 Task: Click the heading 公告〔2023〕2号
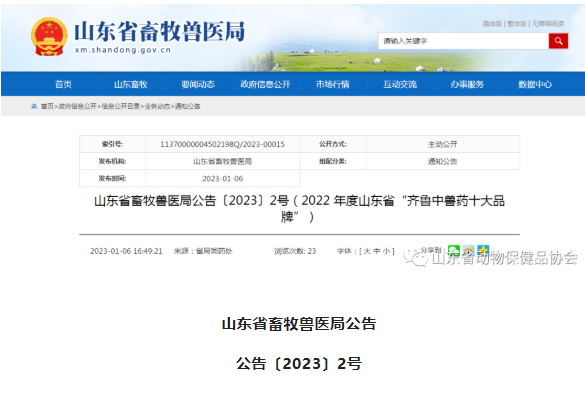[299, 363]
